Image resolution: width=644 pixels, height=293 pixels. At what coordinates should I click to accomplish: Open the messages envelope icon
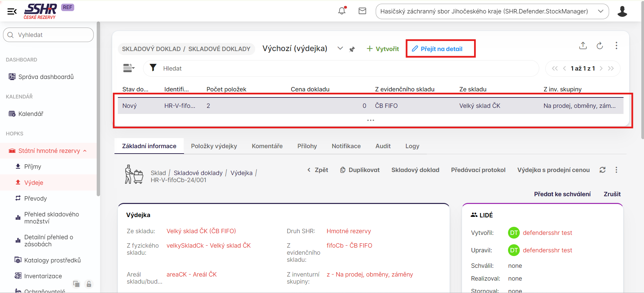pos(362,11)
